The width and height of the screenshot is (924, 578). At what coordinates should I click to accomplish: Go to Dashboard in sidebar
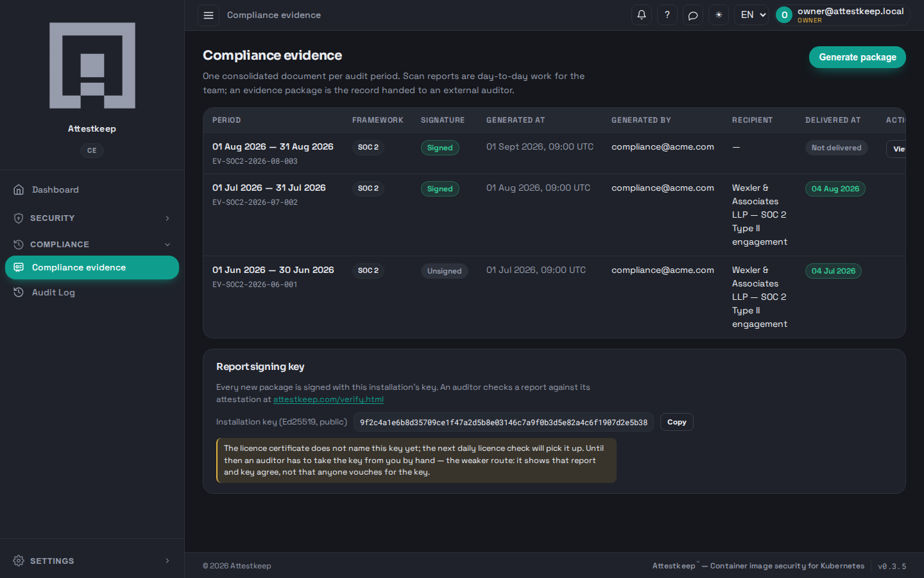[92, 189]
